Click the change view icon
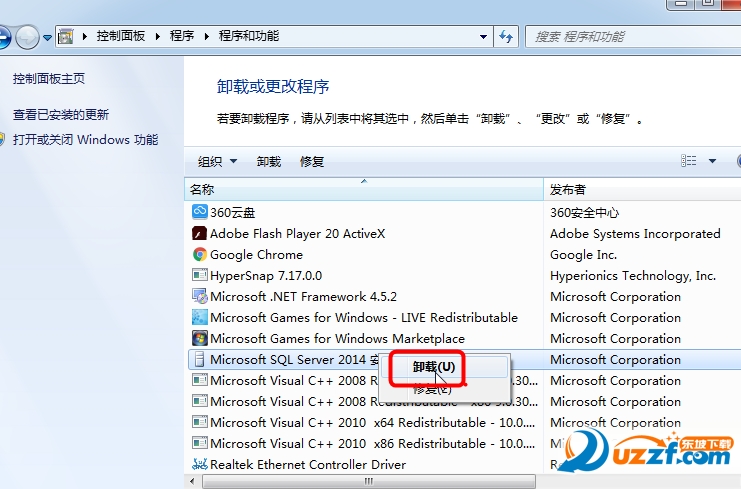 coord(689,161)
